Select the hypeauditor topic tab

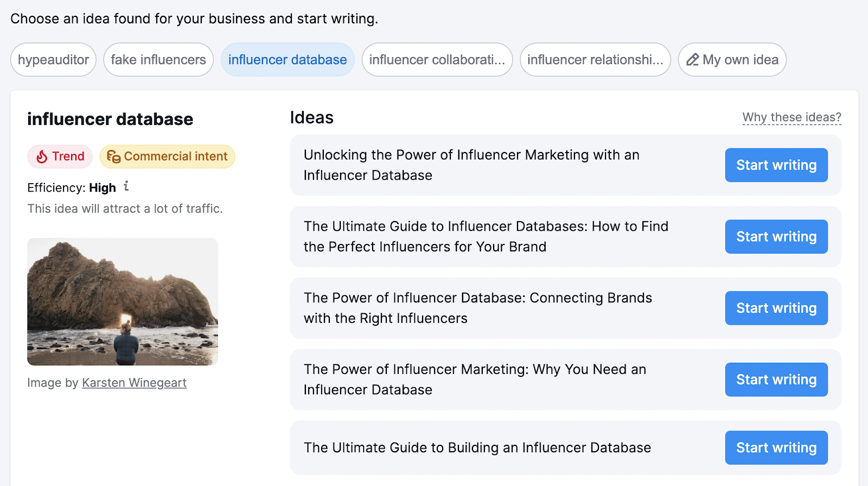click(x=53, y=60)
